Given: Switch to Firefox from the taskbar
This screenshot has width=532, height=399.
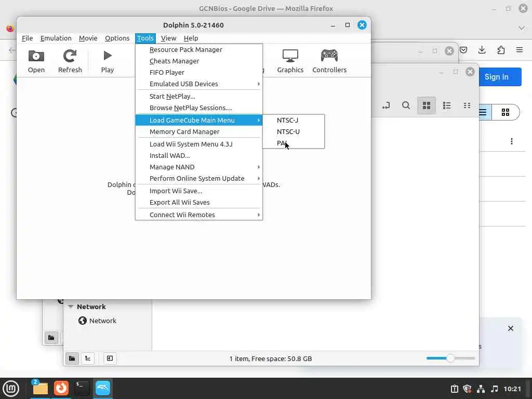Looking at the screenshot, I should coord(61,389).
